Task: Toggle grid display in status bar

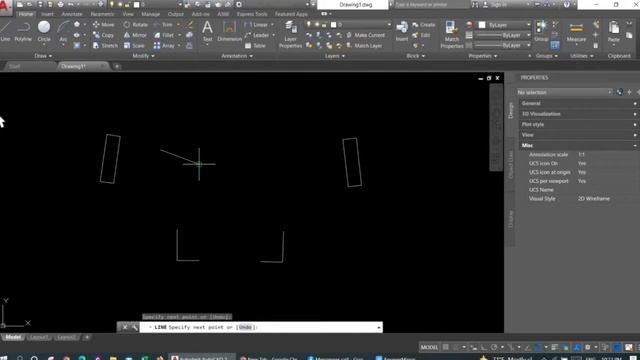Action: (x=446, y=347)
